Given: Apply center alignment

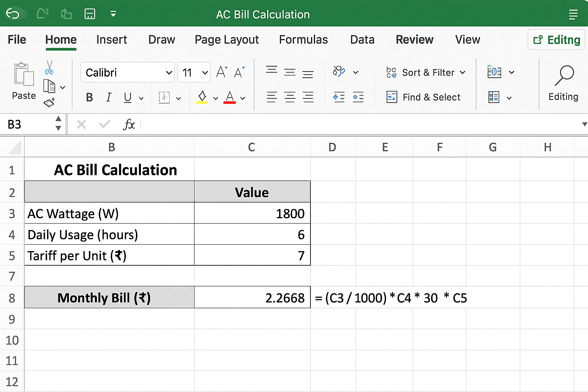Looking at the screenshot, I should tap(290, 97).
